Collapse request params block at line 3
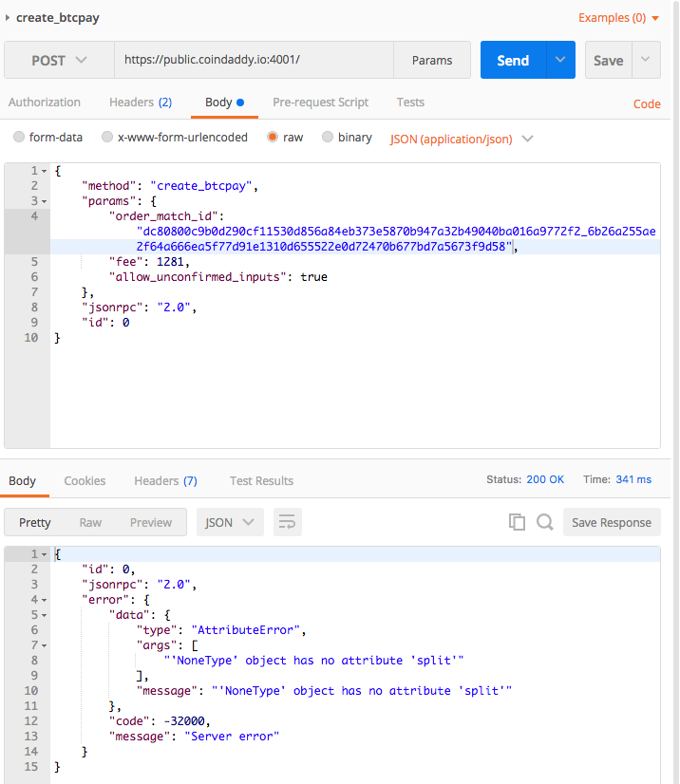This screenshot has width=680, height=784. coord(44,201)
